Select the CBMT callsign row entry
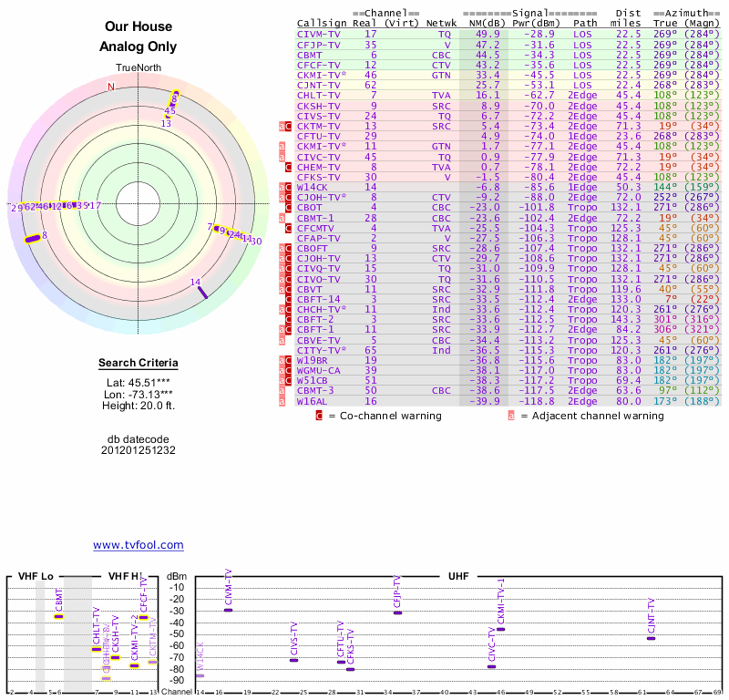Viewport: 729px width, 700px height. (310, 56)
